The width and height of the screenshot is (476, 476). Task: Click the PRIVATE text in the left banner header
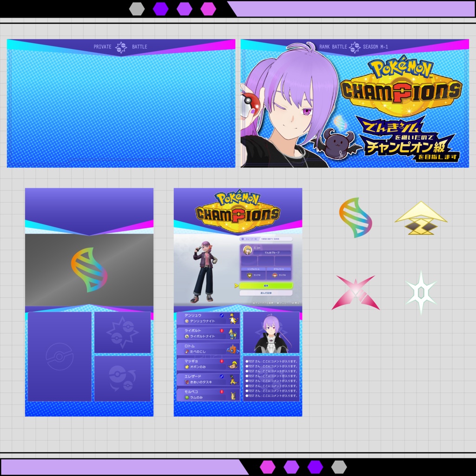click(x=102, y=47)
